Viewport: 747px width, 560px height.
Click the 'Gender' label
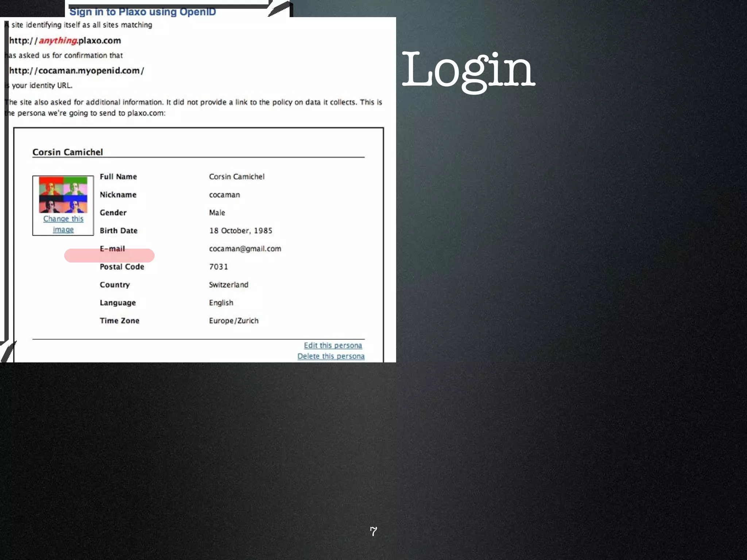tap(113, 213)
